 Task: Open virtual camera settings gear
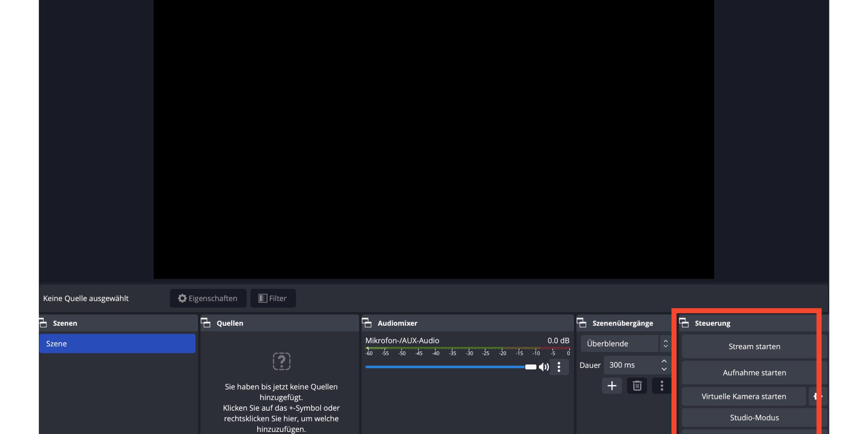(x=818, y=397)
